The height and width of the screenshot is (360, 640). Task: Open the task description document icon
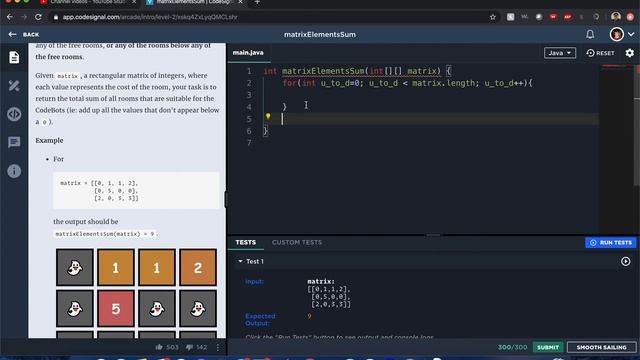pos(14,57)
